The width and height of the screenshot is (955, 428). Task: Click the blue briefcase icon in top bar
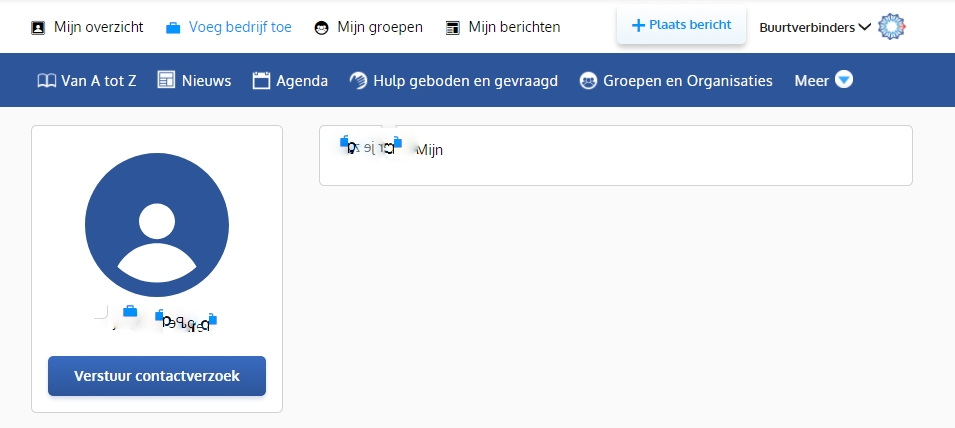[173, 27]
